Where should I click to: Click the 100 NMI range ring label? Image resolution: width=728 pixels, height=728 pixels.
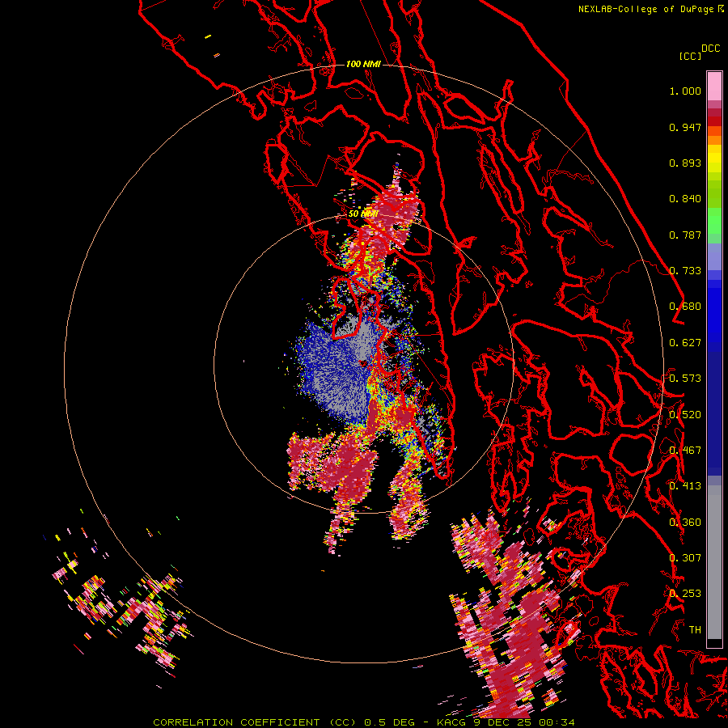(x=363, y=64)
